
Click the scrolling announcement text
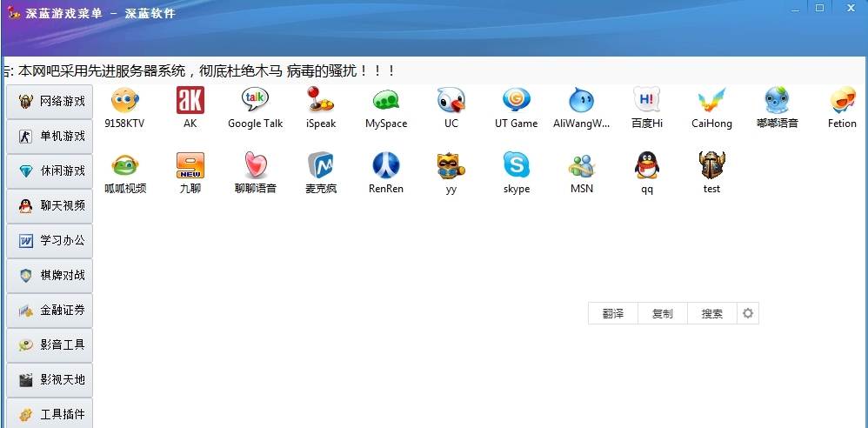(200, 70)
